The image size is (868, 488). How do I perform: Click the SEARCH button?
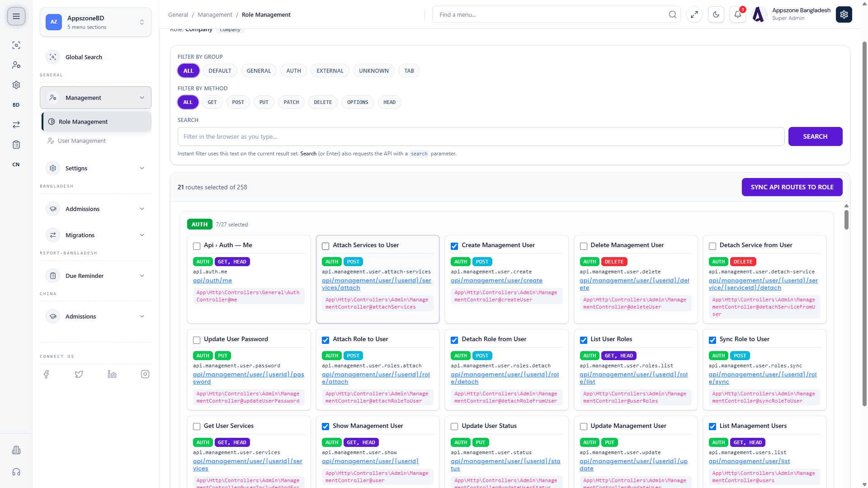click(x=815, y=136)
